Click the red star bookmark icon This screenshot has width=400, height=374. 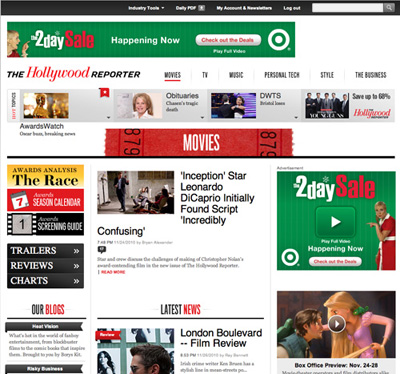point(104,92)
